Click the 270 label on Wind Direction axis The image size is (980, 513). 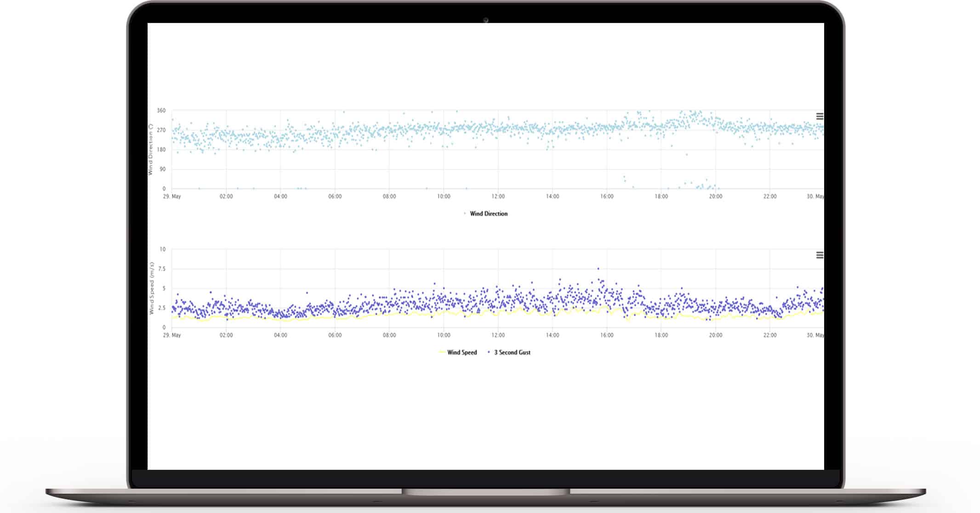point(161,130)
